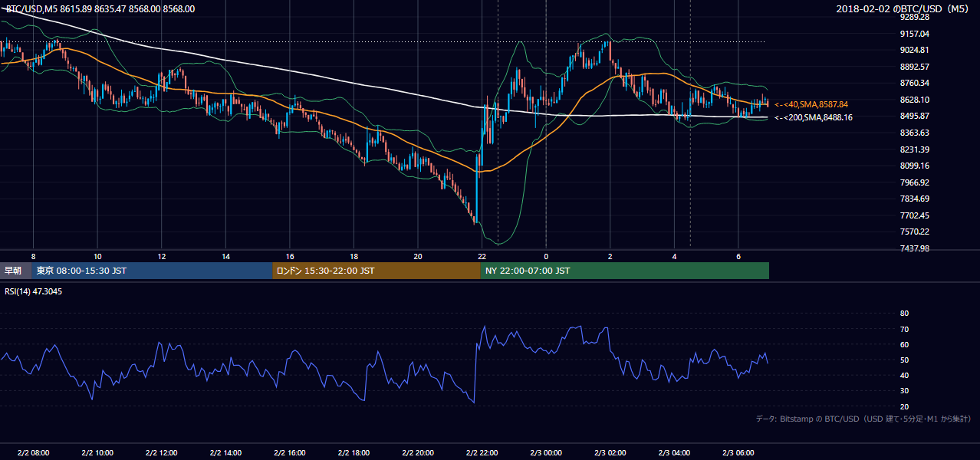Screen dimensions: 980x460
Task: Click the 2/2 20:00 time axis label
Action: 418,453
